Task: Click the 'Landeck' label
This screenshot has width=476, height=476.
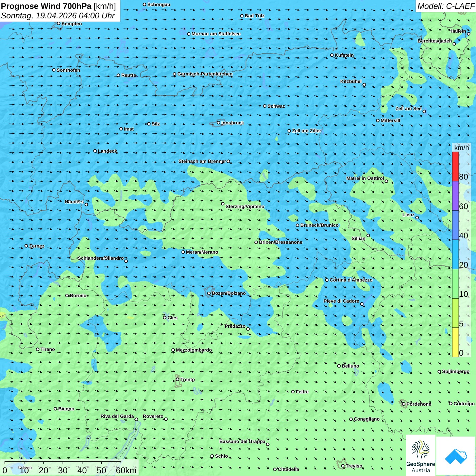Action: tap(107, 151)
